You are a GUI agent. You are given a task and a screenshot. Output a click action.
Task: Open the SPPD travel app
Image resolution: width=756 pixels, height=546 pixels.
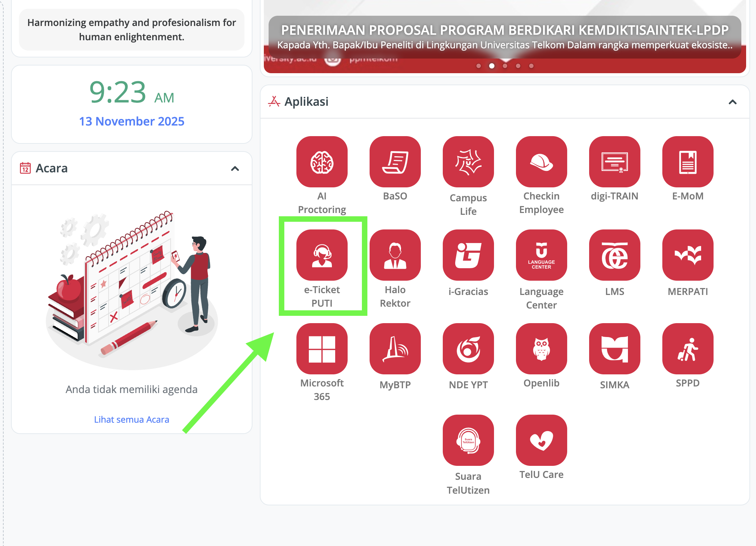click(x=688, y=349)
